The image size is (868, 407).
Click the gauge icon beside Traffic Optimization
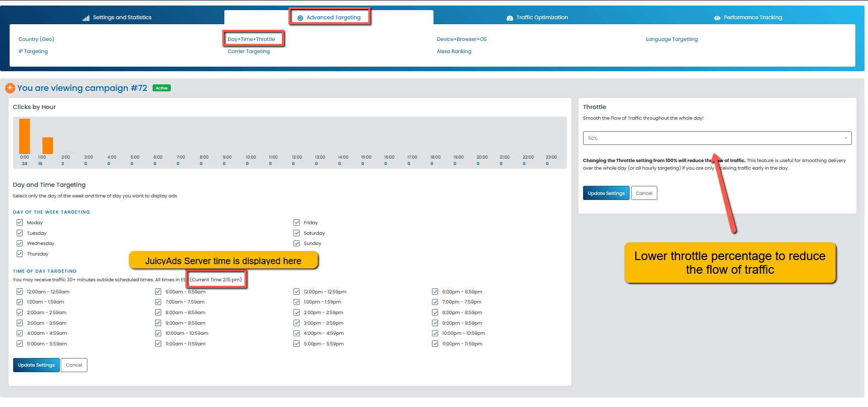click(x=510, y=18)
